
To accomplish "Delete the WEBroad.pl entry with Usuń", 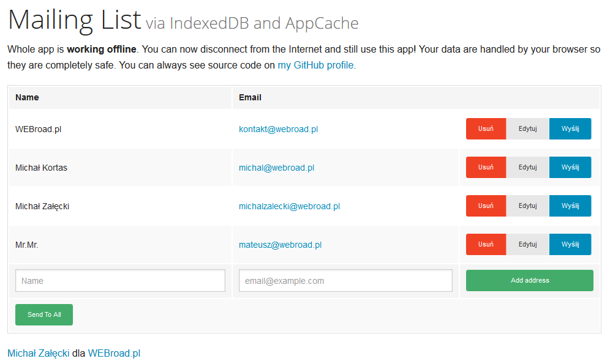I will 486,129.
